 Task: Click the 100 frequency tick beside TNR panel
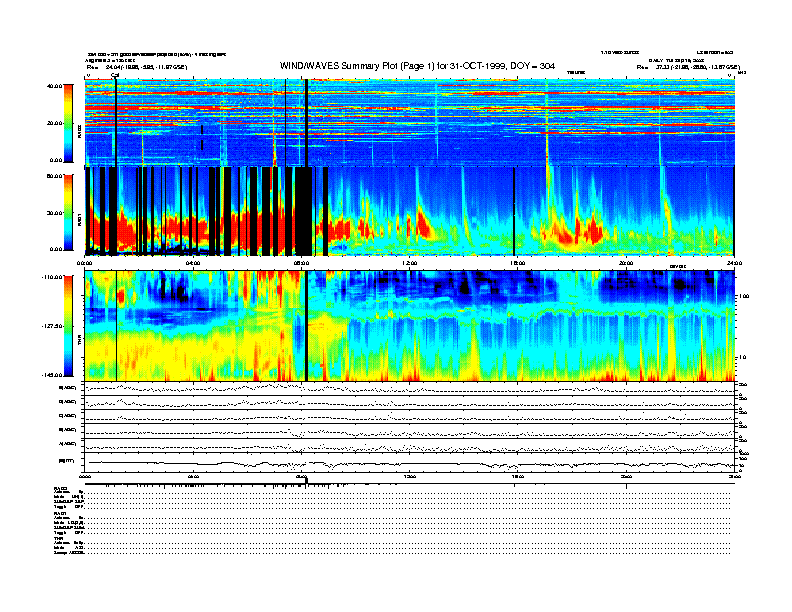coord(744,296)
